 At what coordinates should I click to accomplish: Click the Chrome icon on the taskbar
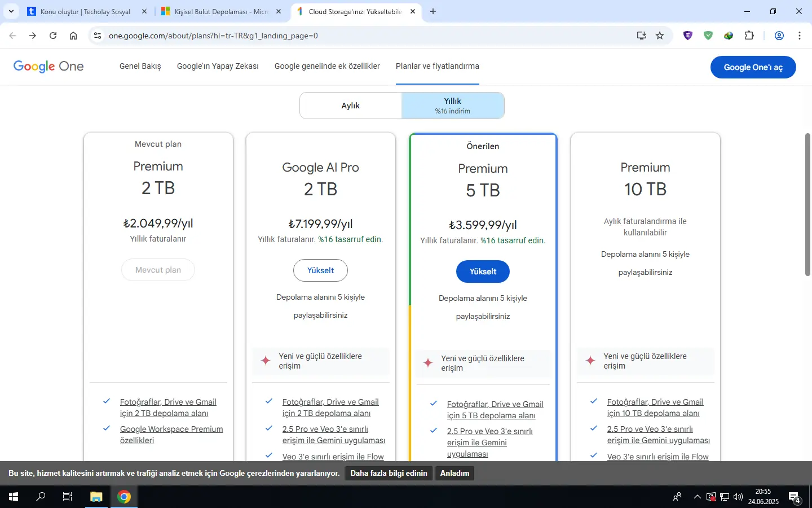coord(124,497)
